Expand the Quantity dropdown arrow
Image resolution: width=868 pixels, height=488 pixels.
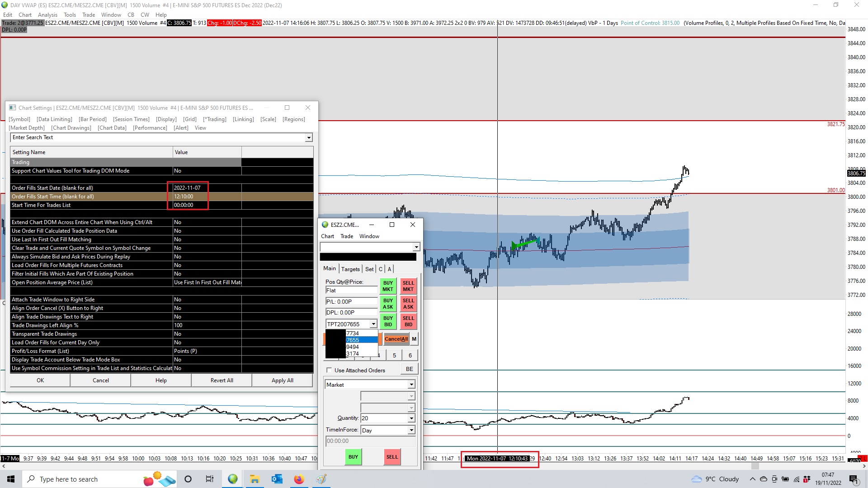click(x=411, y=418)
